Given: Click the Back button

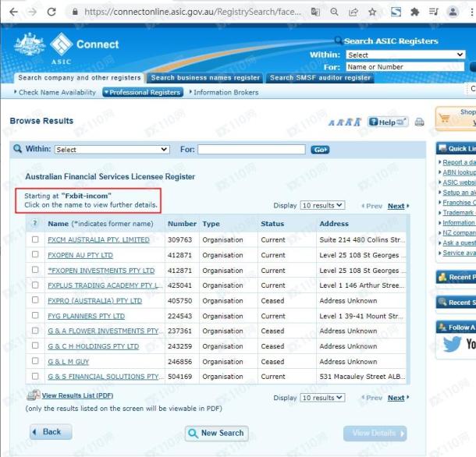Looking at the screenshot, I should click(51, 431).
